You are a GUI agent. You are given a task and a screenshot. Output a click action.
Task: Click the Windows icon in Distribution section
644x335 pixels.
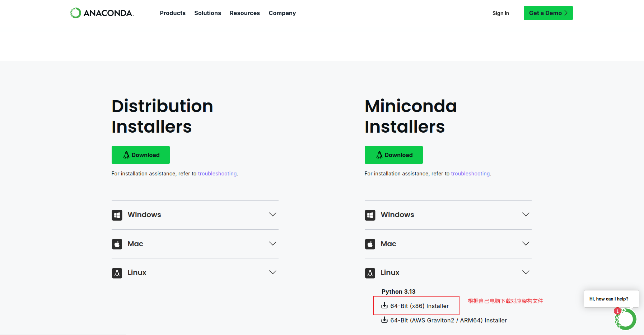[117, 215]
